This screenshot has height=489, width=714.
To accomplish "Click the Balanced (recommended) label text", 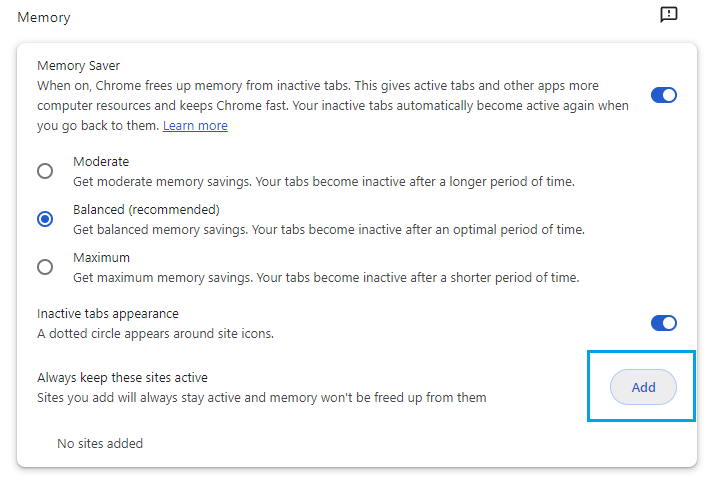I will [x=146, y=209].
